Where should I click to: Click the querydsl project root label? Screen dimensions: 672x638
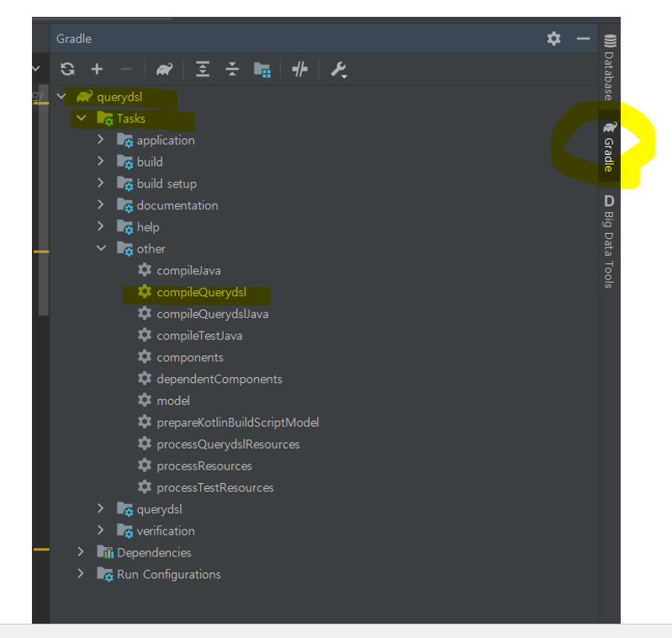pos(119,97)
